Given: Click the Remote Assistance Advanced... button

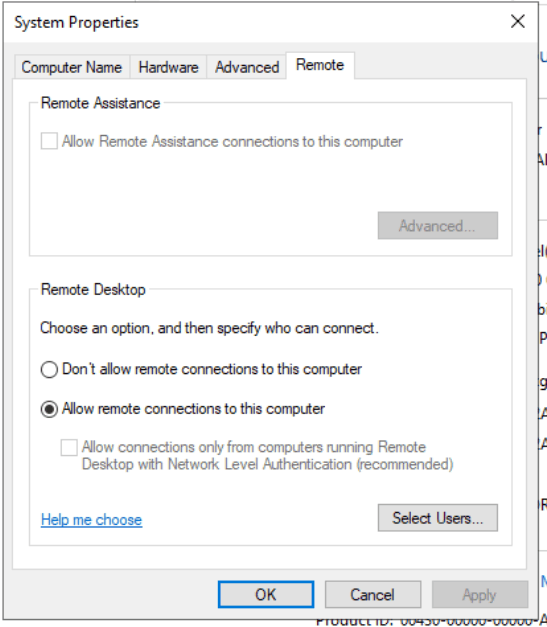Looking at the screenshot, I should [438, 226].
